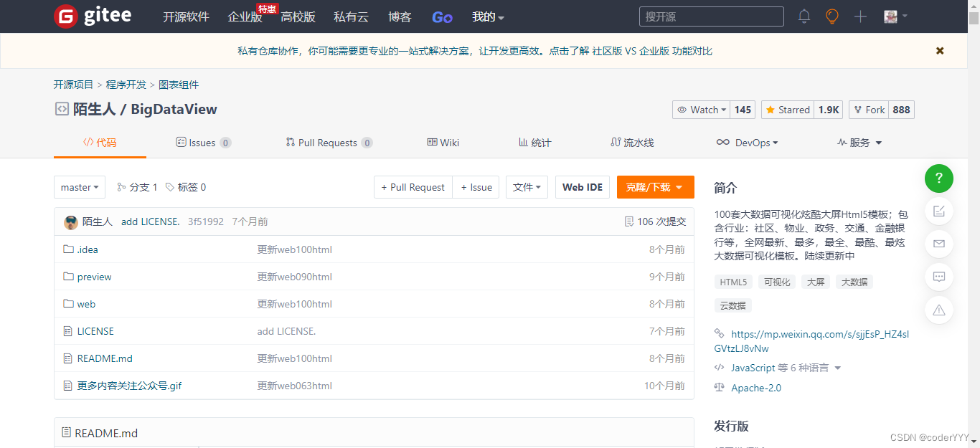Screen dimensions: 980x448
Task: Open the Watch dropdown
Action: (x=701, y=110)
